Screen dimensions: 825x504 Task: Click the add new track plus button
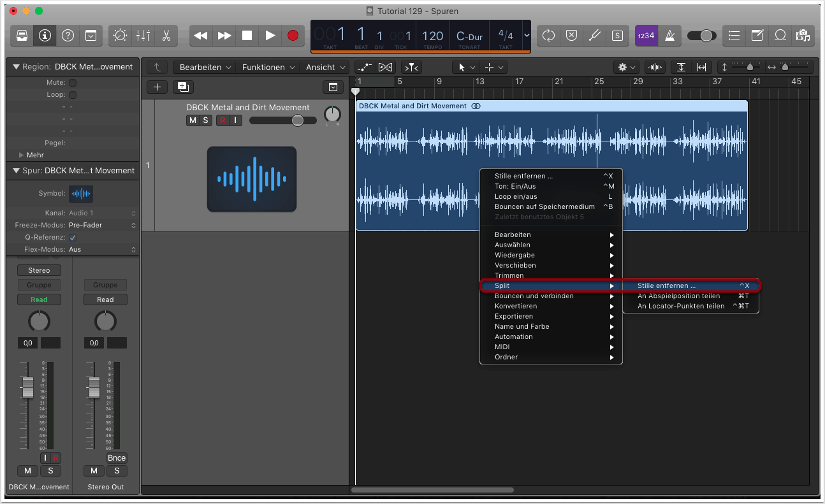(157, 87)
